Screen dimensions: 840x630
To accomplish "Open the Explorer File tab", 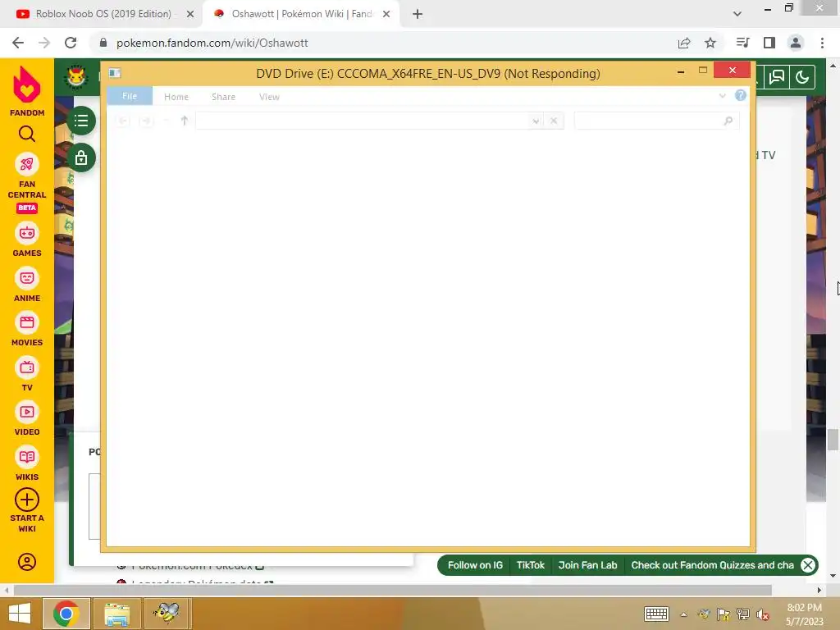I will [x=130, y=96].
